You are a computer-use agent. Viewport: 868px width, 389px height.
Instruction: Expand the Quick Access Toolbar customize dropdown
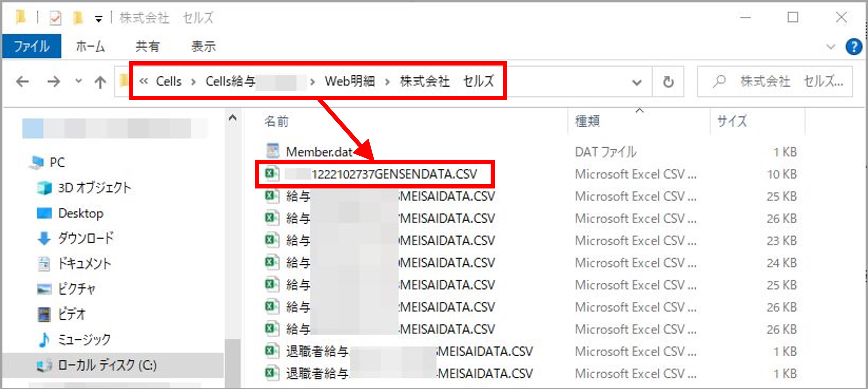[98, 19]
